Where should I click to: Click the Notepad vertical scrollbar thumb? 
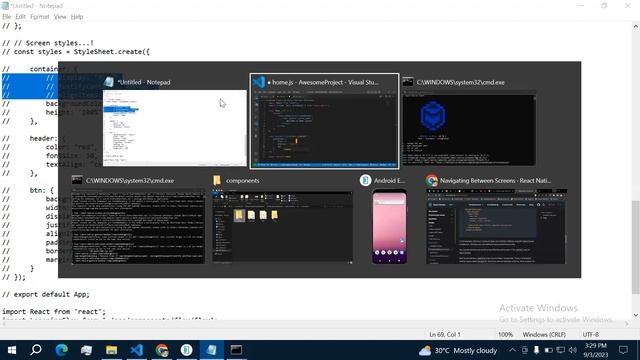tap(636, 247)
